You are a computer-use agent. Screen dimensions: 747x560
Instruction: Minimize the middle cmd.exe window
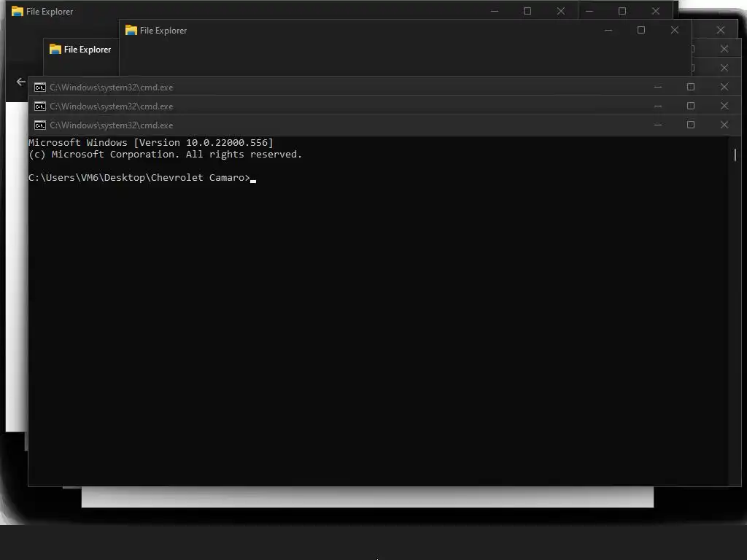click(x=658, y=106)
